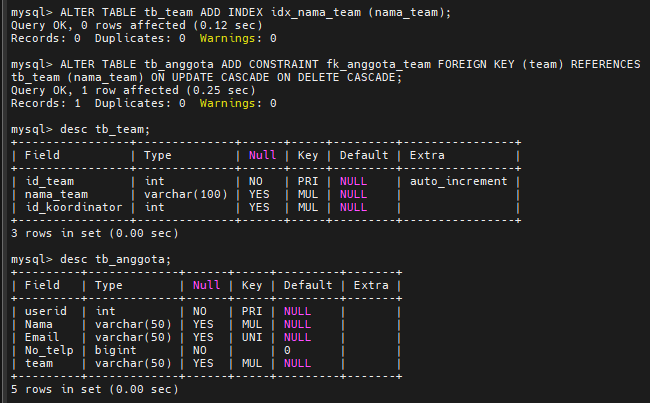Click the '3 rows in set' result line
Image resolution: width=650 pixels, height=403 pixels.
[95, 233]
